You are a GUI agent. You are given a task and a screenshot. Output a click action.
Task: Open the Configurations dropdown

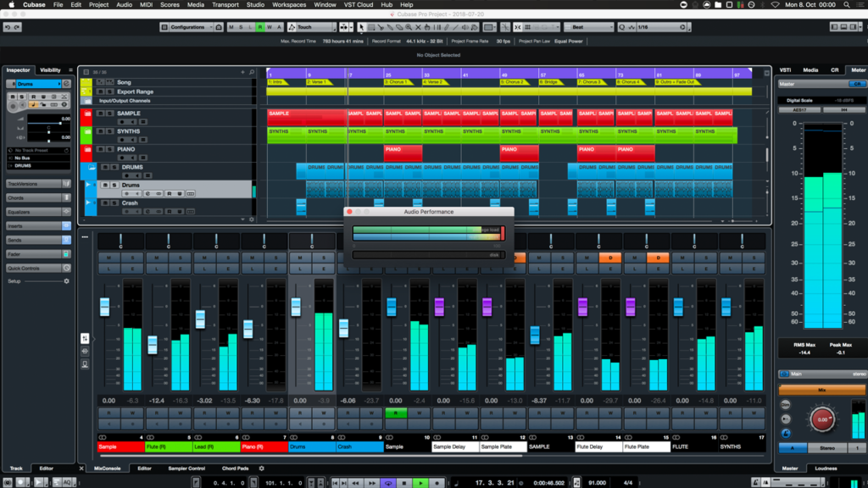pos(188,27)
